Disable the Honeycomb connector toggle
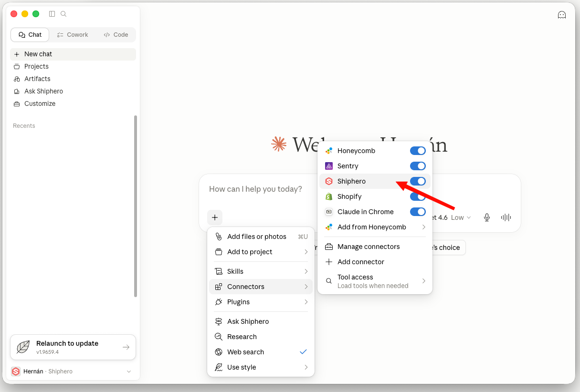This screenshot has width=580, height=392. click(x=418, y=151)
